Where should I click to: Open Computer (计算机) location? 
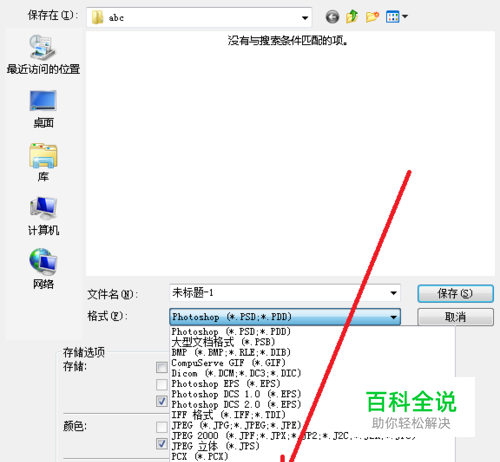[x=43, y=216]
